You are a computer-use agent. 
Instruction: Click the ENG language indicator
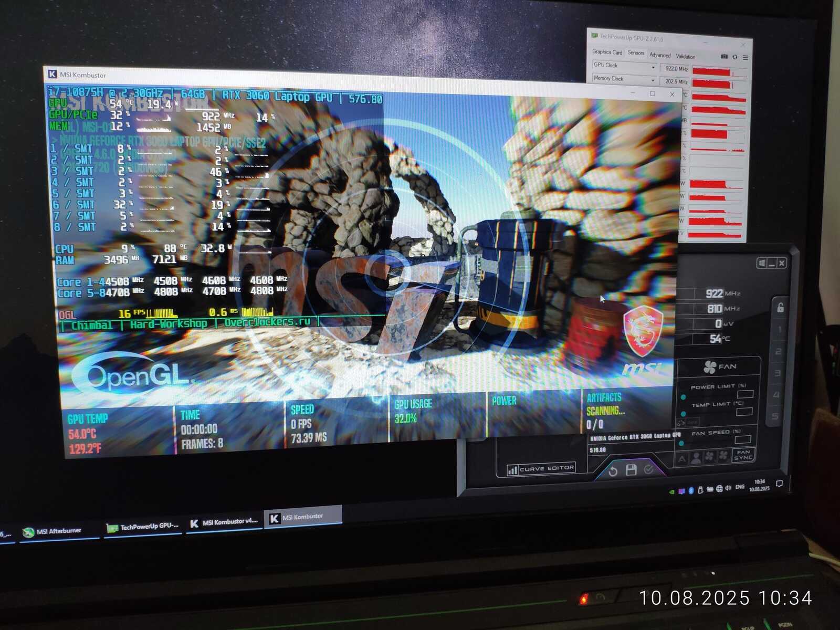(740, 487)
